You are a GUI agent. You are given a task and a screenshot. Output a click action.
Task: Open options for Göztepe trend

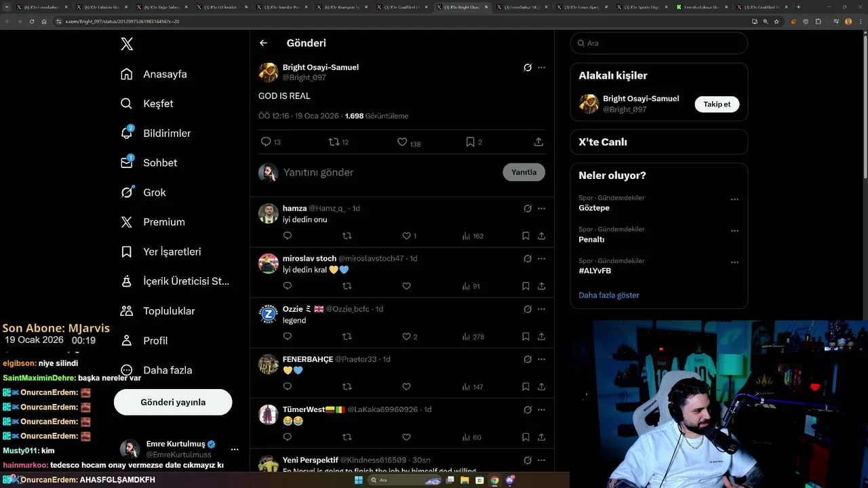pos(734,200)
